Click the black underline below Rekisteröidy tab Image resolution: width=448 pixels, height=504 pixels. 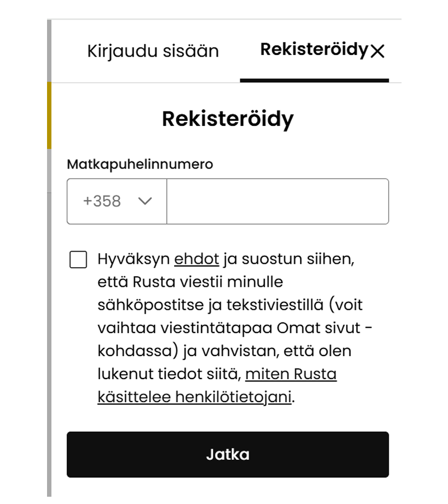pos(314,81)
